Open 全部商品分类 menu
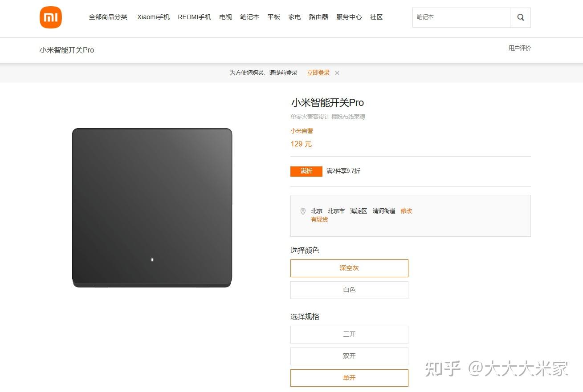583x392 pixels. 108,17
